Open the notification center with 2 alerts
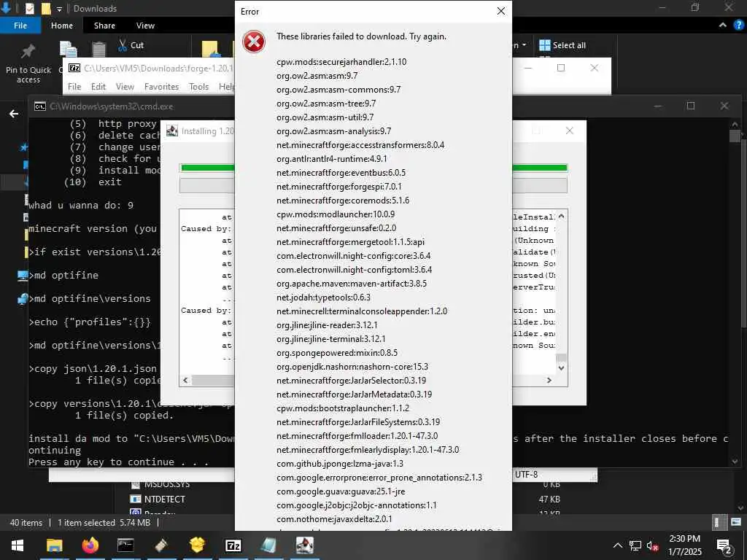747x560 pixels. pos(724,546)
